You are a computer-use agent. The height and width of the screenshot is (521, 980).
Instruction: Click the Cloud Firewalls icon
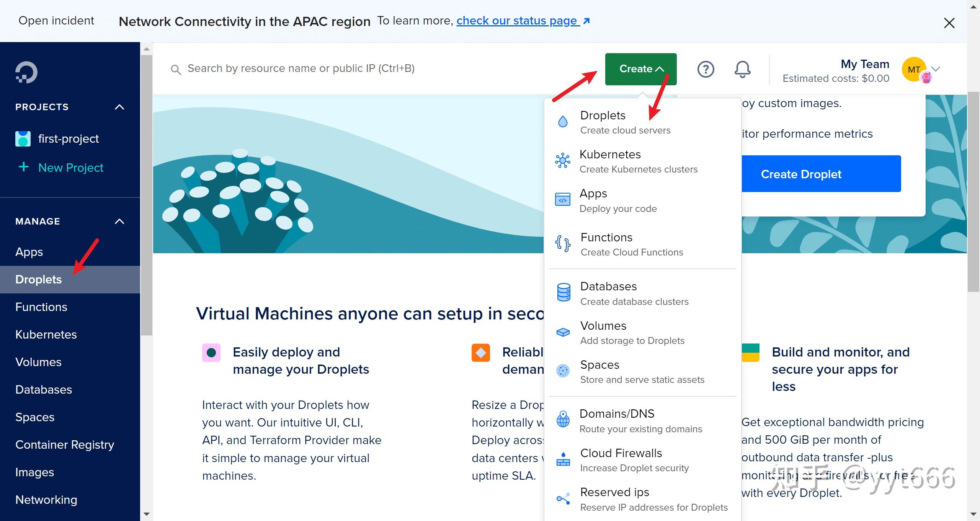click(x=563, y=459)
